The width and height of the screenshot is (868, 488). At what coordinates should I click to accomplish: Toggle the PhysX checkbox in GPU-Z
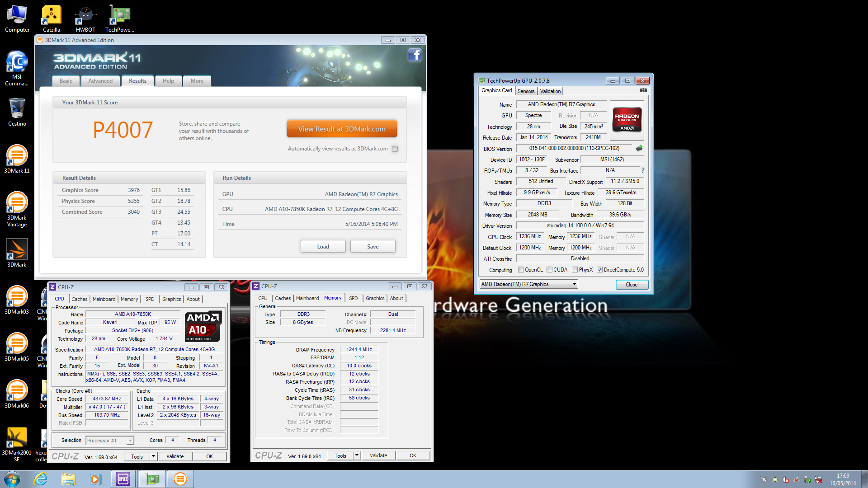[575, 270]
